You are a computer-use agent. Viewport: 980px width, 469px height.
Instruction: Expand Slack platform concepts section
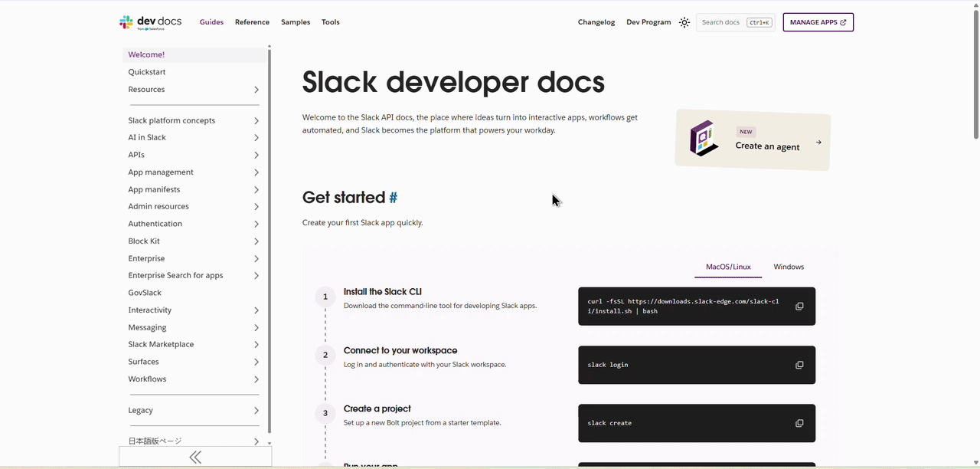256,120
